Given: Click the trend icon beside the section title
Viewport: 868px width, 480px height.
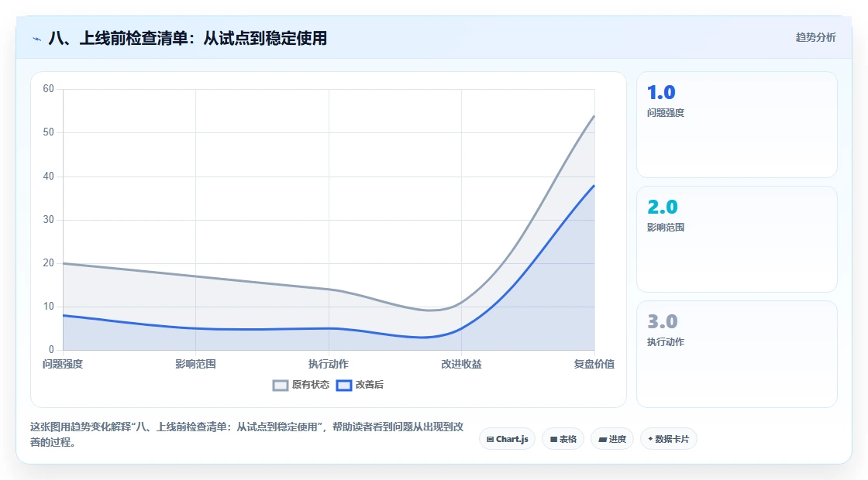Looking at the screenshot, I should point(37,39).
